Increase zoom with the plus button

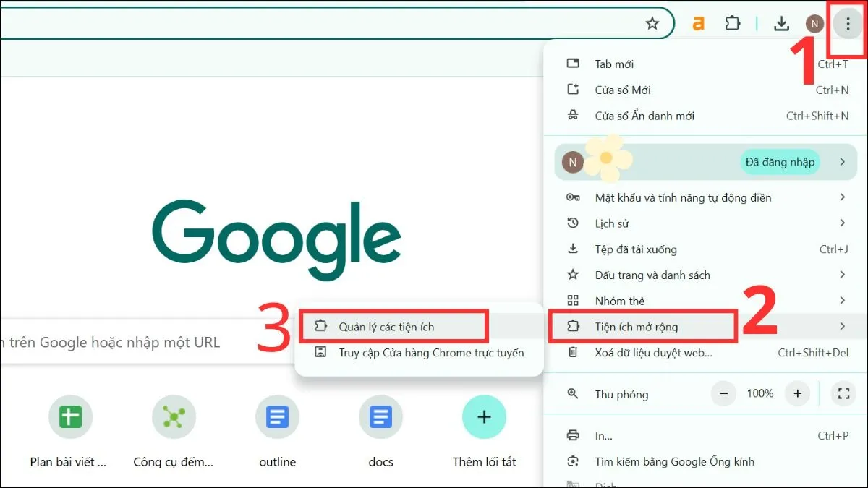coord(797,394)
